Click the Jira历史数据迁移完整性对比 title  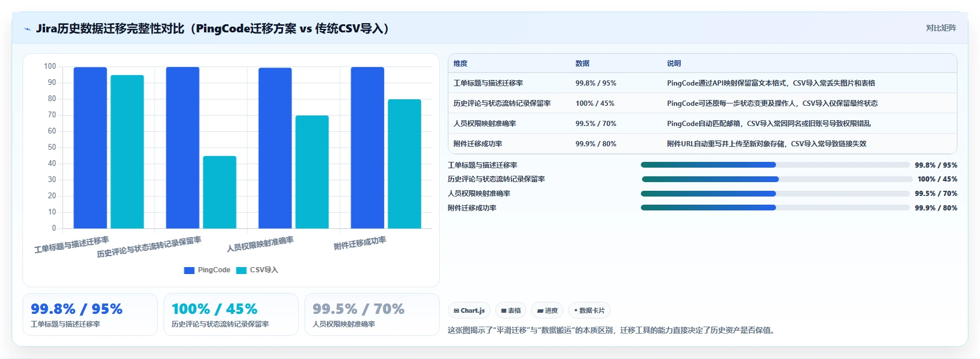coord(213,28)
